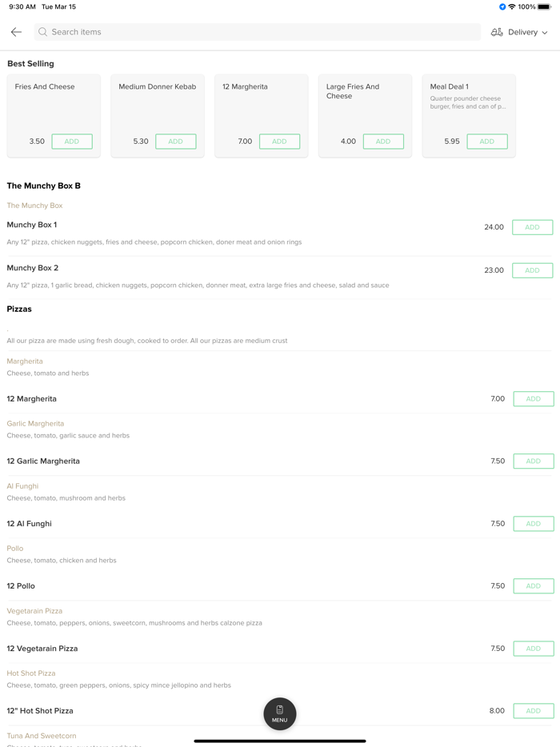This screenshot has height=747, width=560.
Task: Check the Wi-Fi status icon
Action: point(512,7)
